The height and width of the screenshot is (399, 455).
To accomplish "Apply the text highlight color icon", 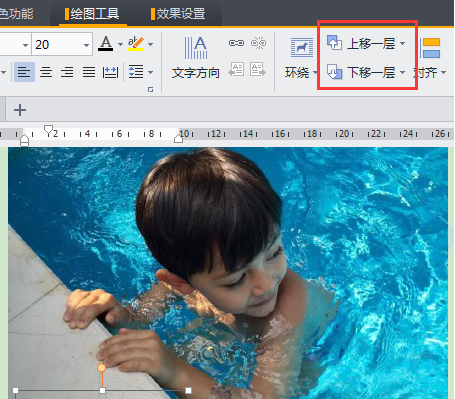I will point(136,44).
